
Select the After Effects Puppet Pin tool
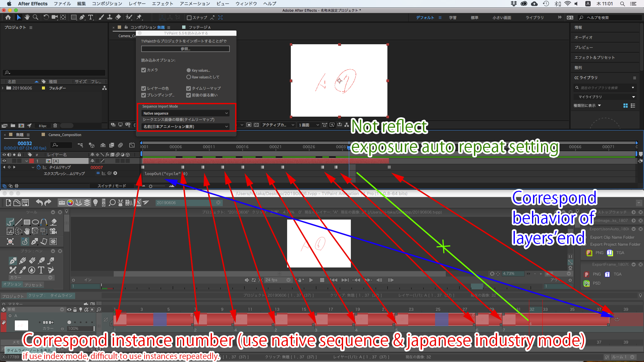[x=139, y=17]
